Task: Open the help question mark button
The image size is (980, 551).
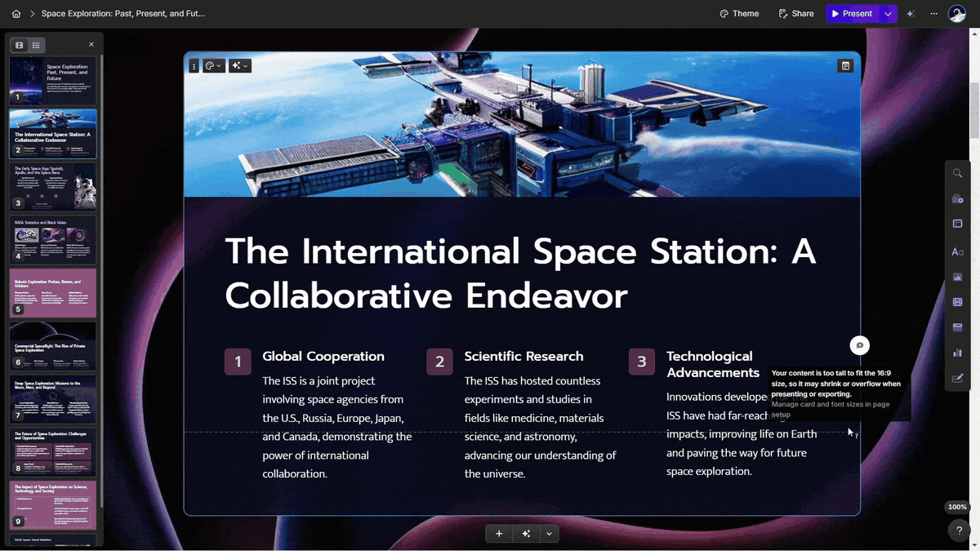Action: point(959,531)
